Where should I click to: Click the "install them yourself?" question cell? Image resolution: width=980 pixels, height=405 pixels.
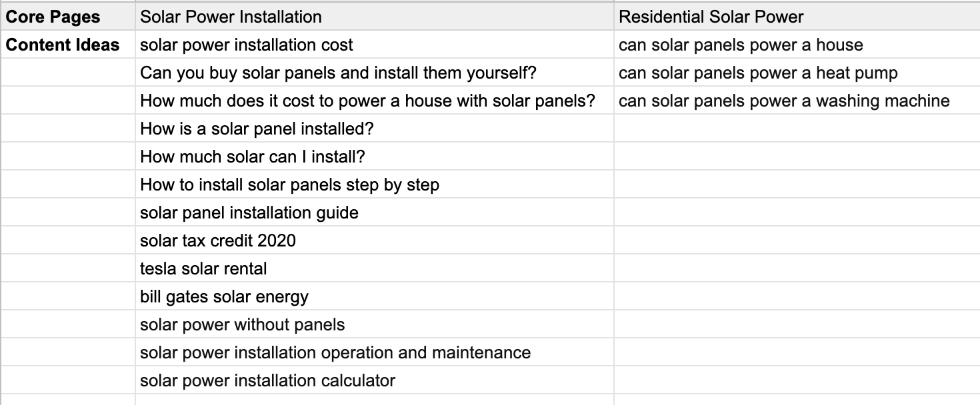339,73
